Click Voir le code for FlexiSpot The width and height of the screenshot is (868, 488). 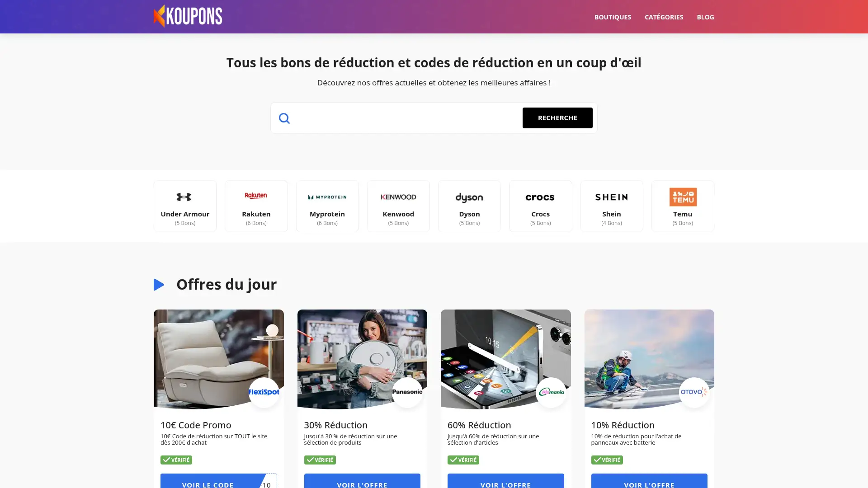(x=218, y=481)
